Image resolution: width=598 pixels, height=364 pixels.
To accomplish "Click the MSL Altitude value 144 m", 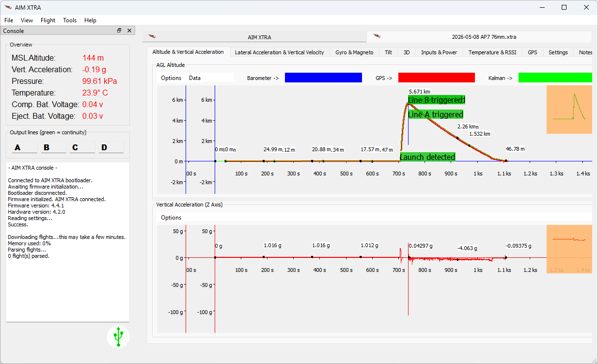I will [93, 58].
